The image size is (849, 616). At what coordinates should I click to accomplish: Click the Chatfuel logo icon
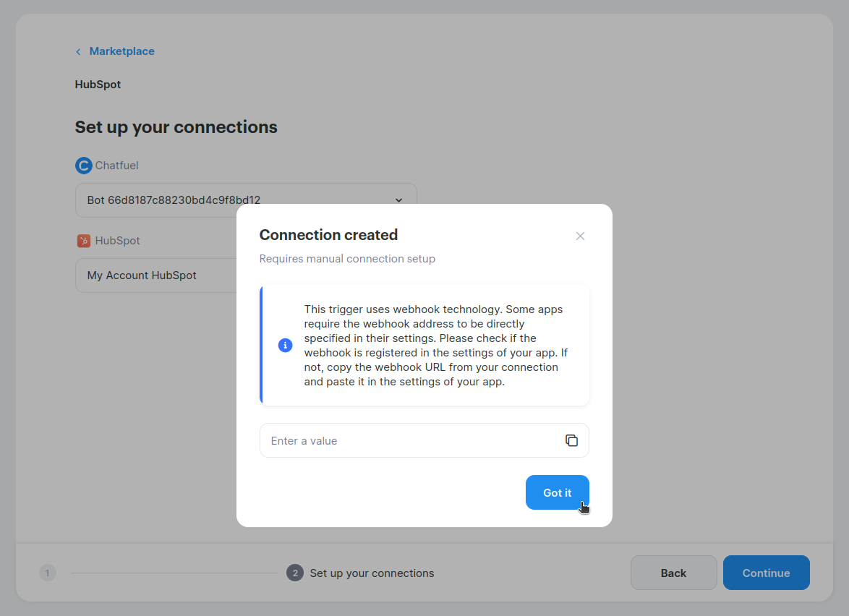click(83, 166)
